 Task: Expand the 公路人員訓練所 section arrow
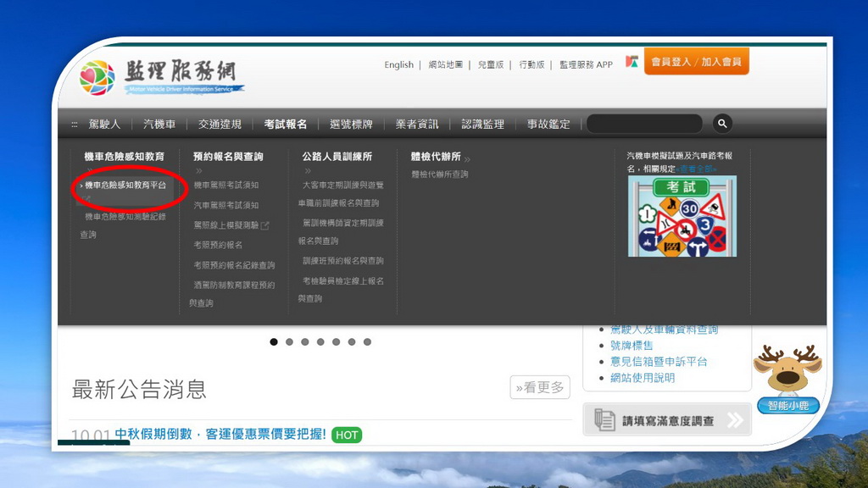click(x=308, y=170)
